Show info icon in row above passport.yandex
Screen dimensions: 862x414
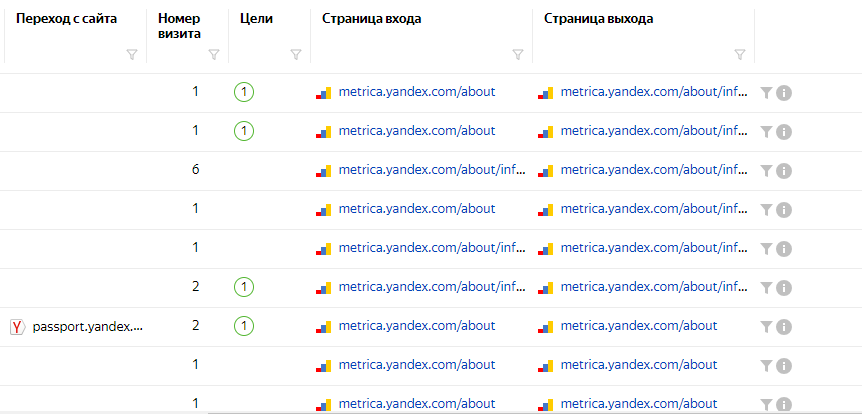coord(784,288)
